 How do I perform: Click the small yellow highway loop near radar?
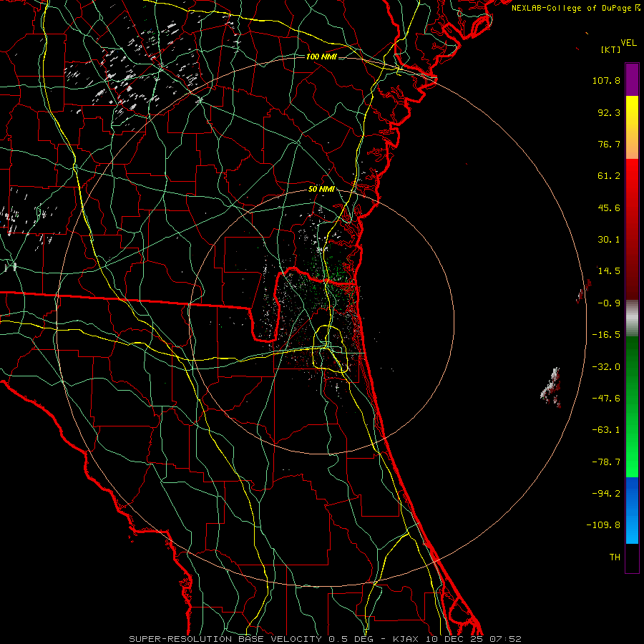tap(331, 348)
